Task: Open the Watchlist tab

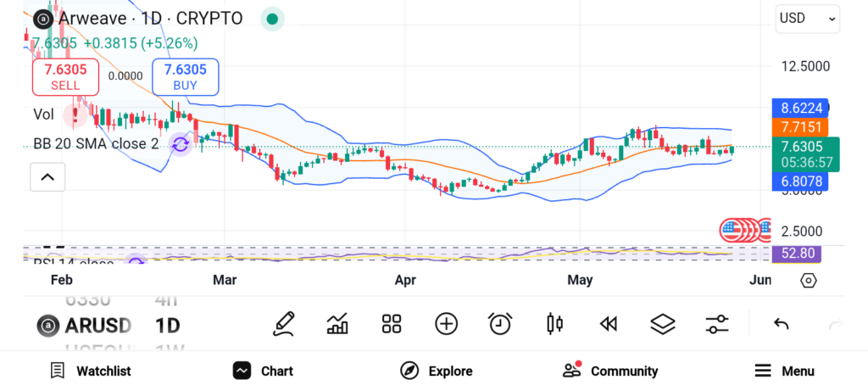Action: (90, 371)
